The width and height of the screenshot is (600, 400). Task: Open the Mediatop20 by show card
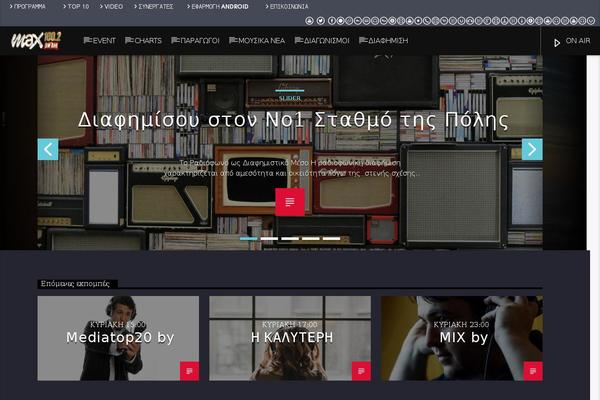(118, 338)
